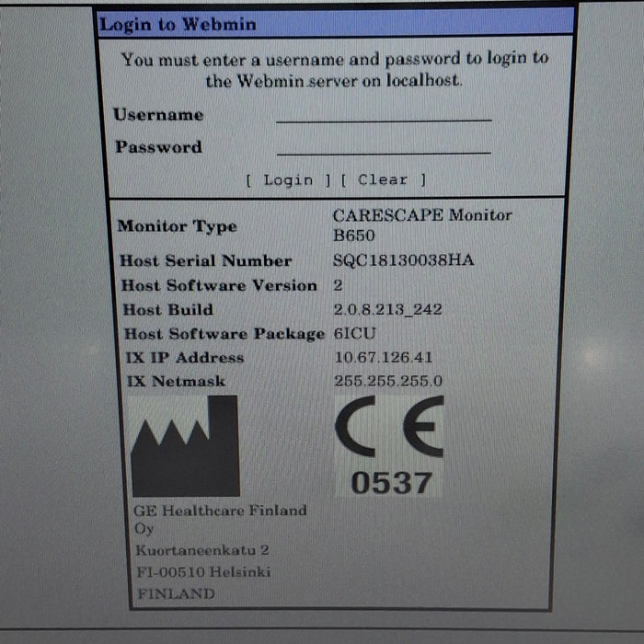Click the 'Host Build' label
The width and height of the screenshot is (644, 644).
[168, 309]
